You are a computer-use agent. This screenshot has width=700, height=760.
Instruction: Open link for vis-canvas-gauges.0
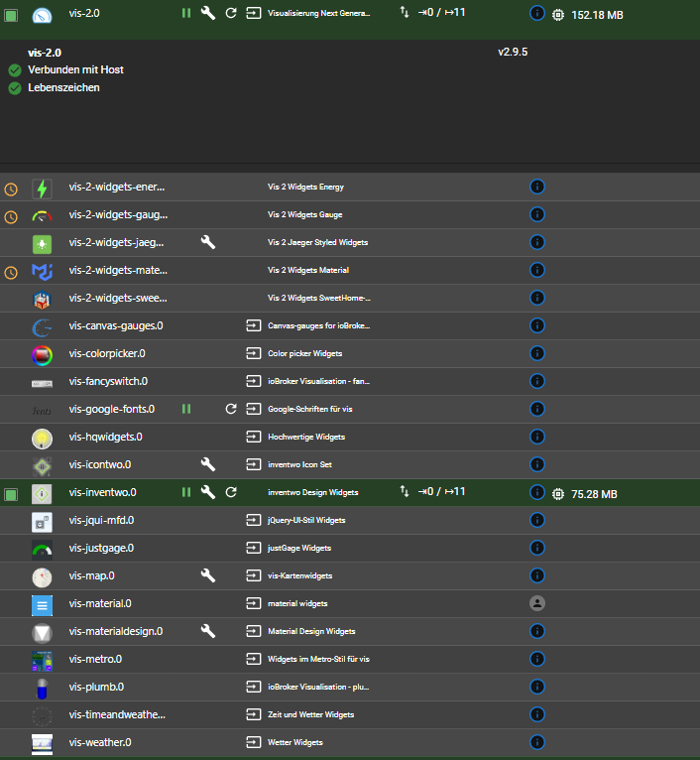(x=254, y=325)
